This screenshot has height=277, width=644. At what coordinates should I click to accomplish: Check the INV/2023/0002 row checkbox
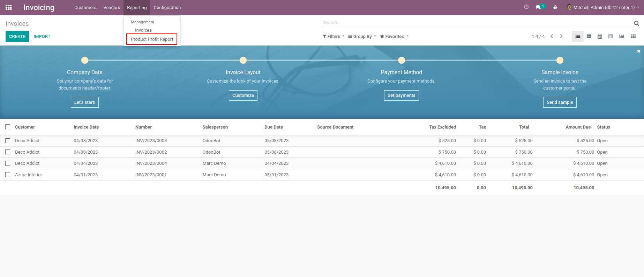coord(8,152)
